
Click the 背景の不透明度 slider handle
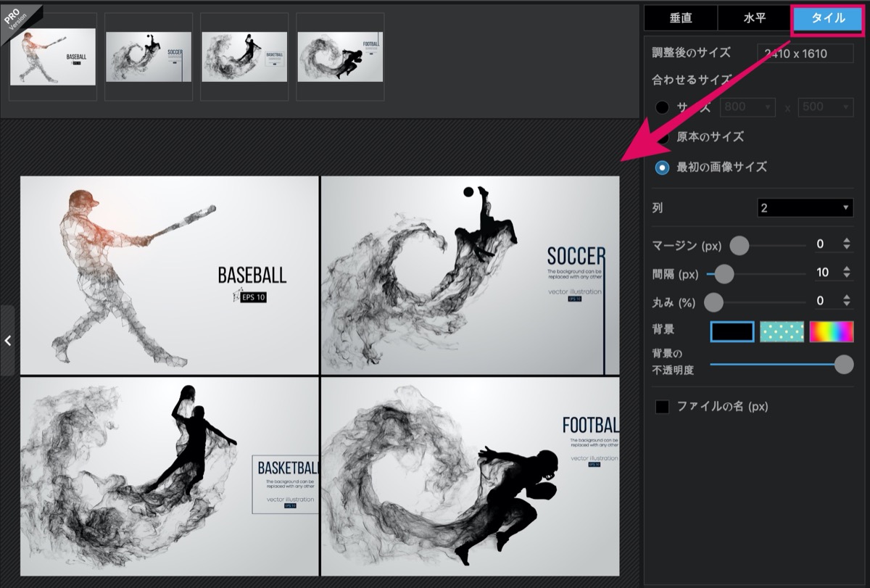pyautogui.click(x=844, y=364)
